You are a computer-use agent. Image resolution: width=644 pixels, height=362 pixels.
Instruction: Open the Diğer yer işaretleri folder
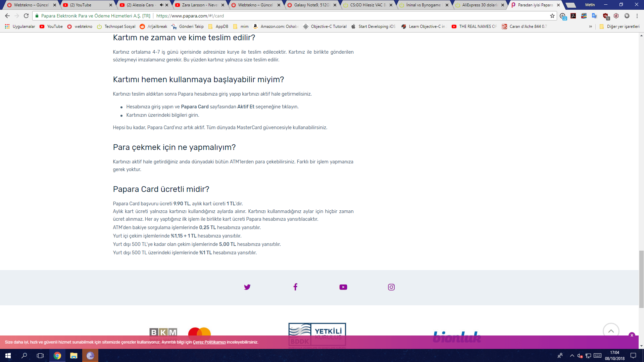pyautogui.click(x=619, y=27)
